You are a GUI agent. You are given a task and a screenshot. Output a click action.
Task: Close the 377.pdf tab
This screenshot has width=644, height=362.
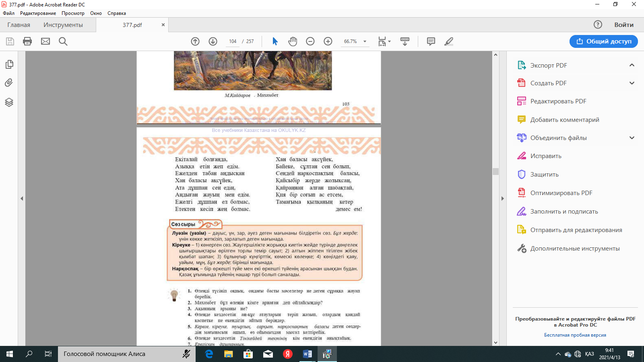163,25
